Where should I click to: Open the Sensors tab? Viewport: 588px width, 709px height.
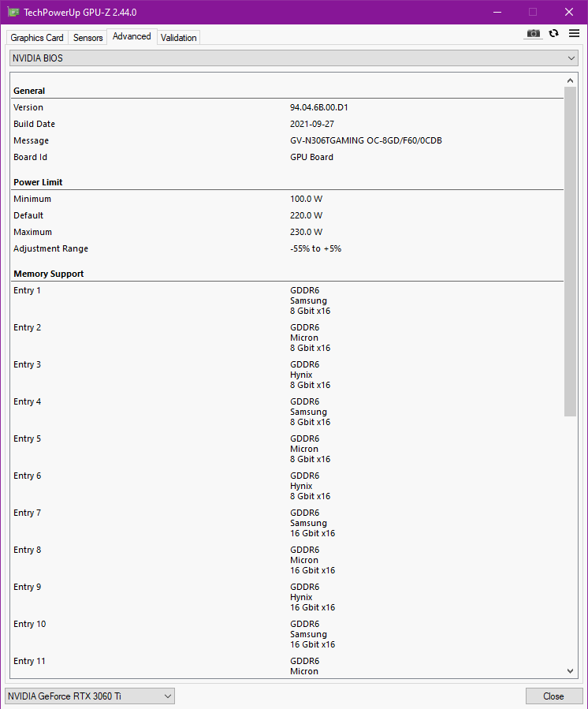tap(88, 38)
